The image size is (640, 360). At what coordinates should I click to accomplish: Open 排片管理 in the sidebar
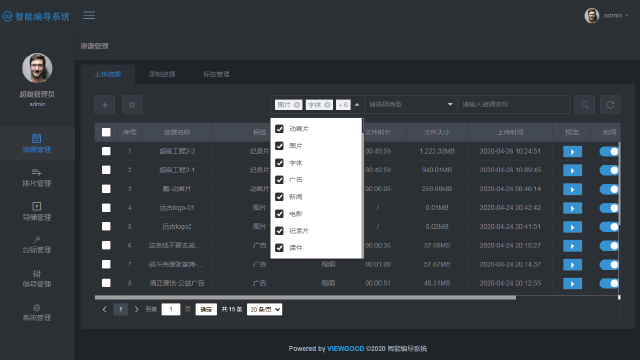pyautogui.click(x=37, y=178)
